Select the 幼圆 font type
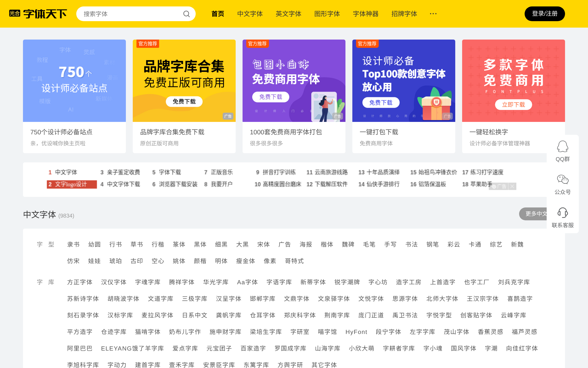This screenshot has width=588, height=368. pos(95,244)
